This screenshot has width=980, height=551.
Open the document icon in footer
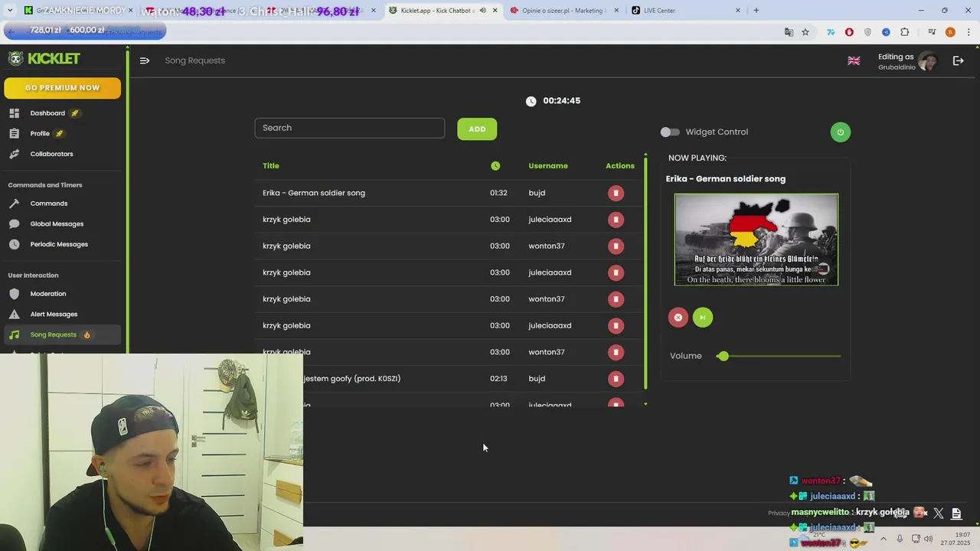(956, 514)
